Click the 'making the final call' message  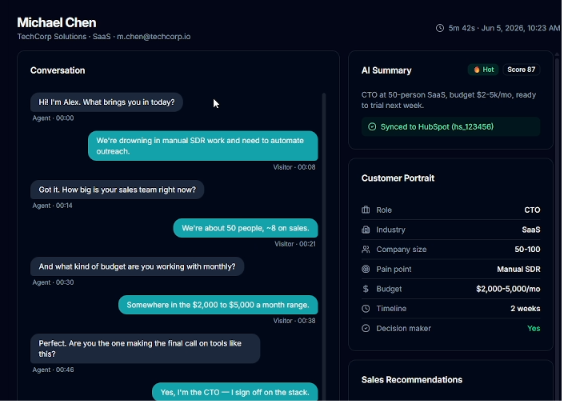point(145,349)
